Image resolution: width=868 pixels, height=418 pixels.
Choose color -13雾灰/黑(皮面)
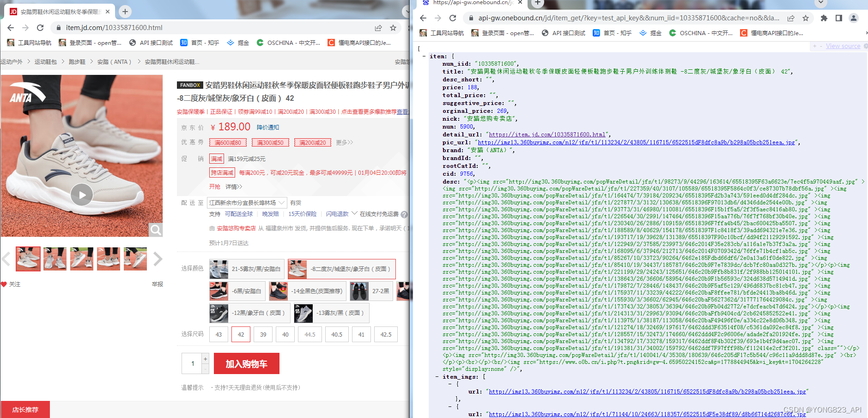point(331,313)
